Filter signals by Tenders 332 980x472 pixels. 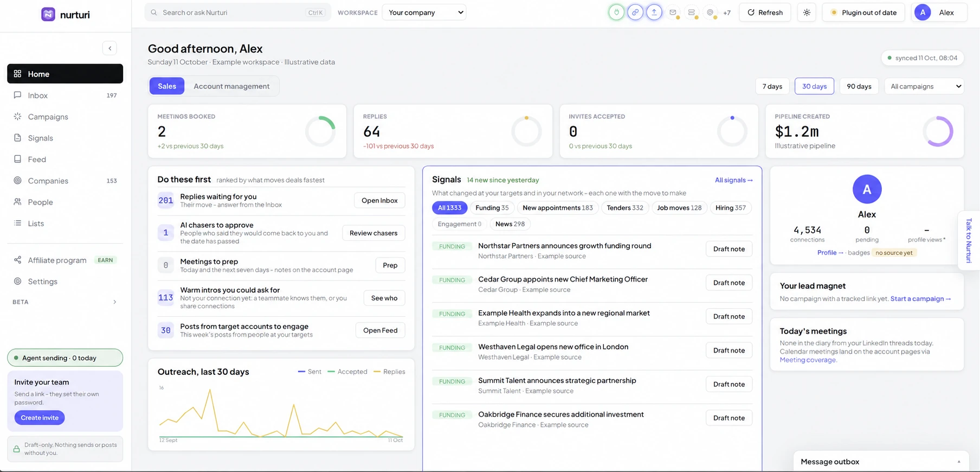pyautogui.click(x=625, y=208)
